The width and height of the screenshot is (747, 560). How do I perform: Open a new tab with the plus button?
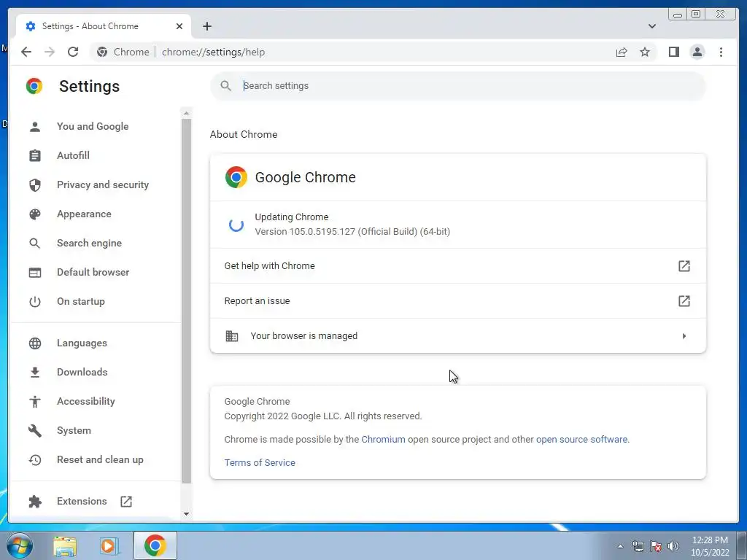coord(206,26)
